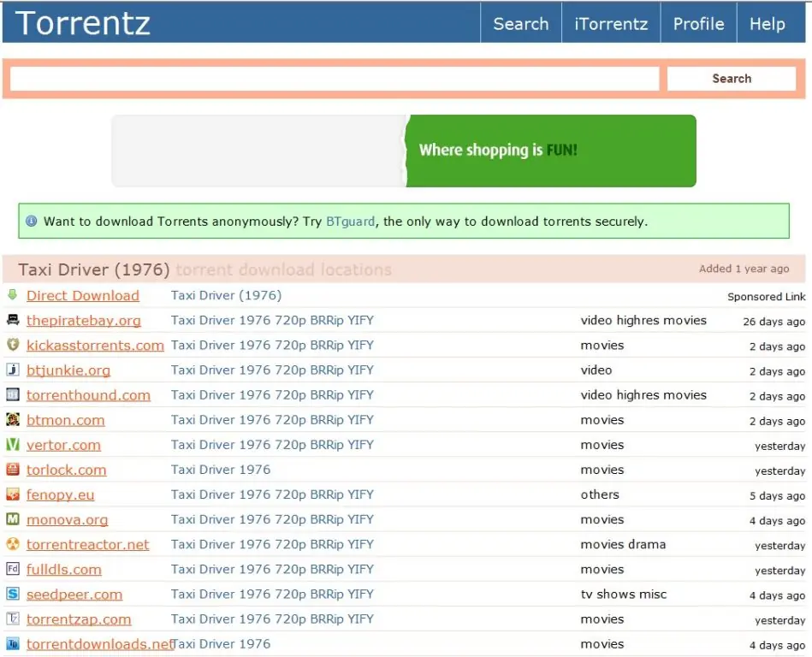Image resolution: width=812 pixels, height=657 pixels.
Task: Click the torrentreactor.net radiation favicon
Action: [13, 543]
